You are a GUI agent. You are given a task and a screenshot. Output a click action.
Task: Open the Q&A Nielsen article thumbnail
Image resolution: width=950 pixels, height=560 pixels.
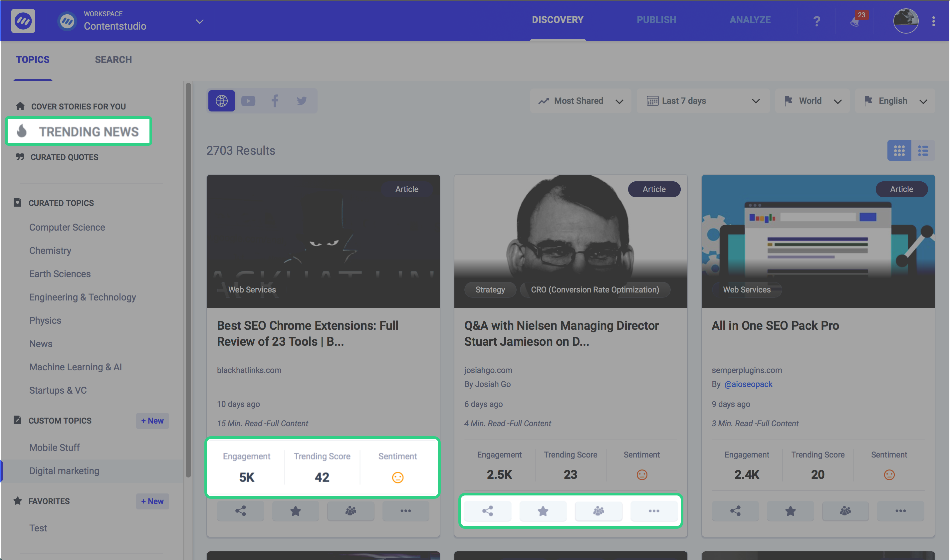click(570, 241)
